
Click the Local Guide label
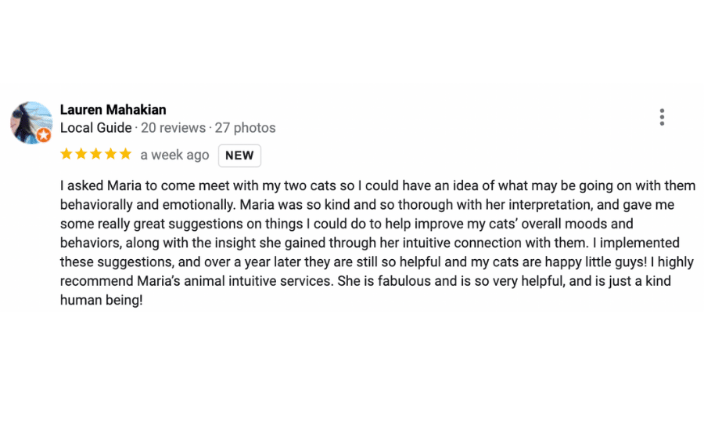(96, 128)
